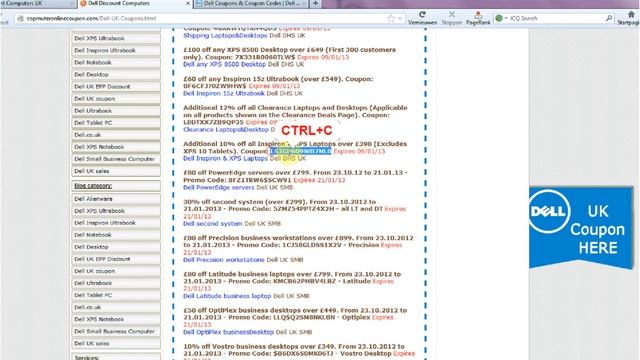Open Dell Inspiron Ultrabook above Blog category

point(116,50)
